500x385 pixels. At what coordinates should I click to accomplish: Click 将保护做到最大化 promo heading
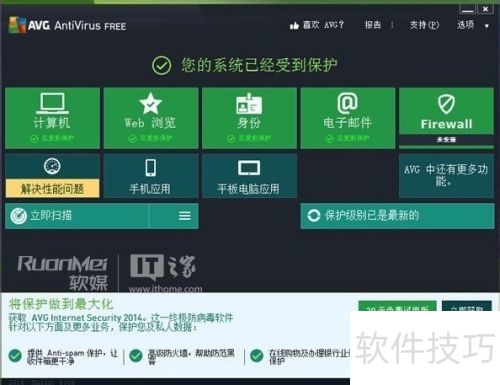tap(61, 304)
